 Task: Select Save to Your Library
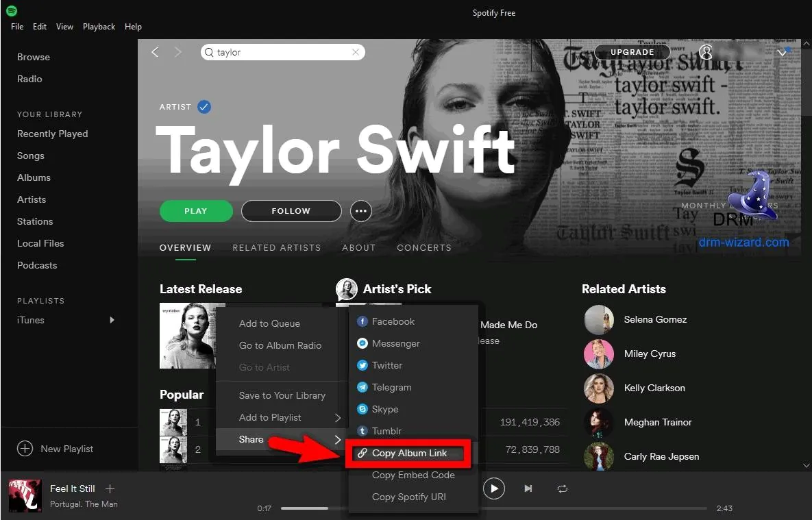[x=282, y=396]
